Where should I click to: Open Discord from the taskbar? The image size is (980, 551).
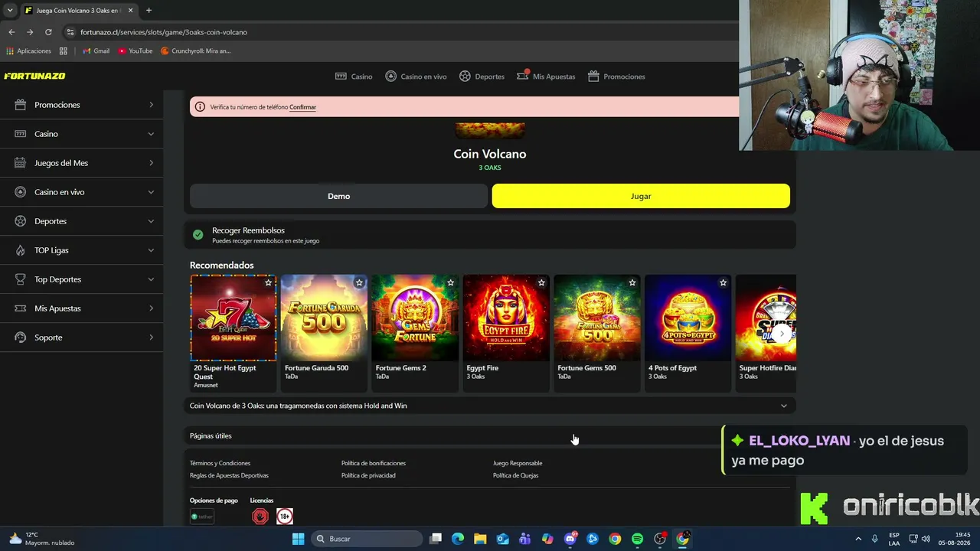(x=570, y=539)
